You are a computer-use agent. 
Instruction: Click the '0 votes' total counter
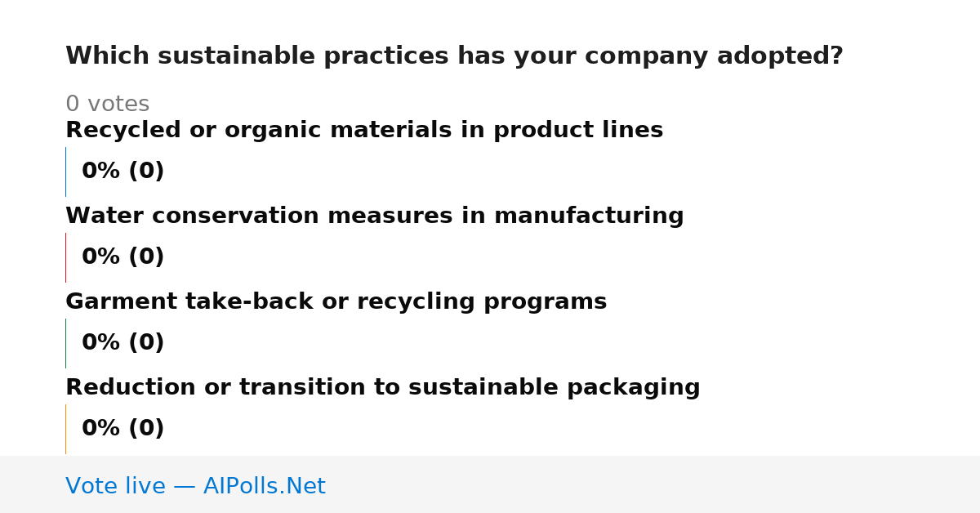(x=107, y=105)
